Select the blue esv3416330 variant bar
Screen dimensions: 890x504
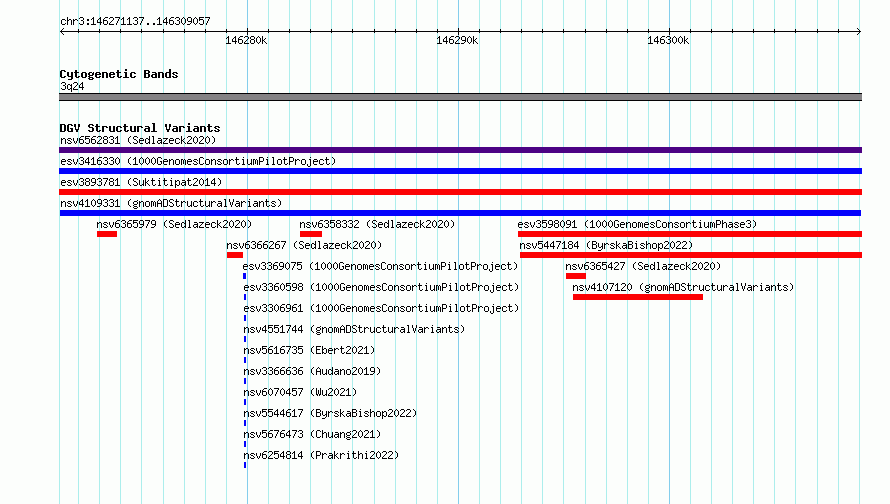460,171
